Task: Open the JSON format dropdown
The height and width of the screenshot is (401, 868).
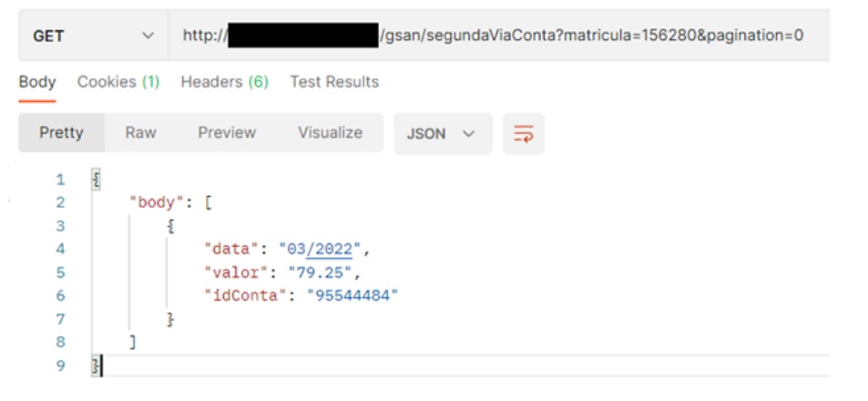Action: [x=442, y=134]
